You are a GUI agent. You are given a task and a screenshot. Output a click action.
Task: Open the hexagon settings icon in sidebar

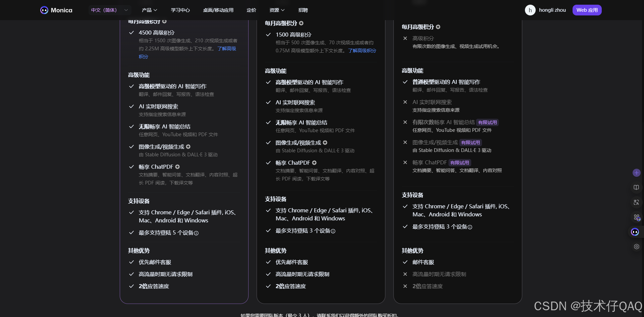coord(636,247)
